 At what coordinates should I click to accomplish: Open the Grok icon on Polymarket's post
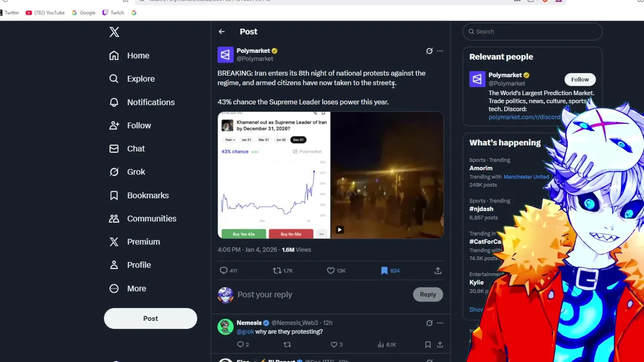click(x=429, y=51)
